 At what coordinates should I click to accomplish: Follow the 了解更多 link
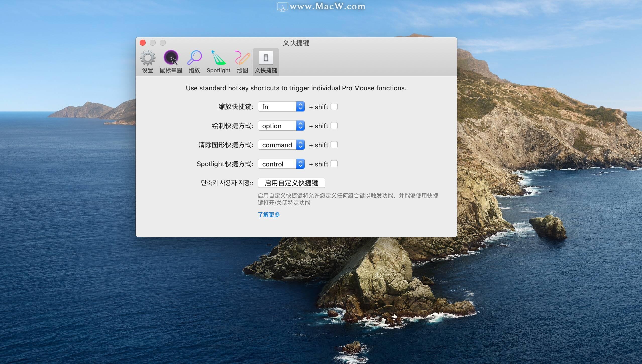coord(269,215)
